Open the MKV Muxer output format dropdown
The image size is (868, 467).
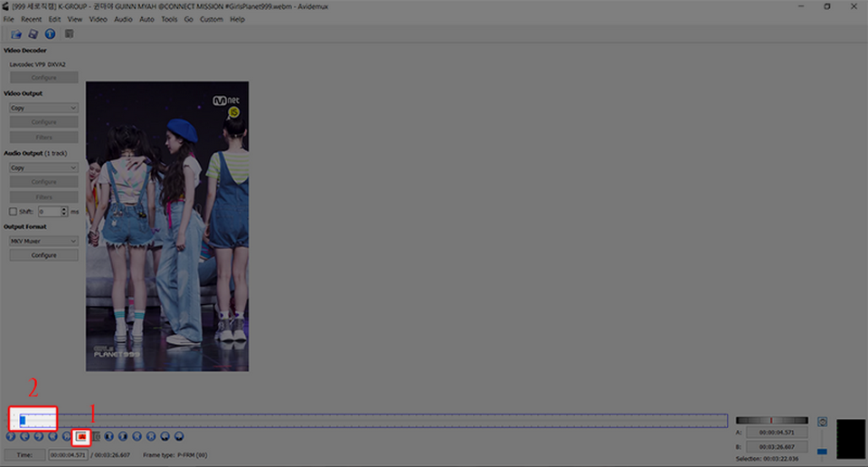(43, 241)
